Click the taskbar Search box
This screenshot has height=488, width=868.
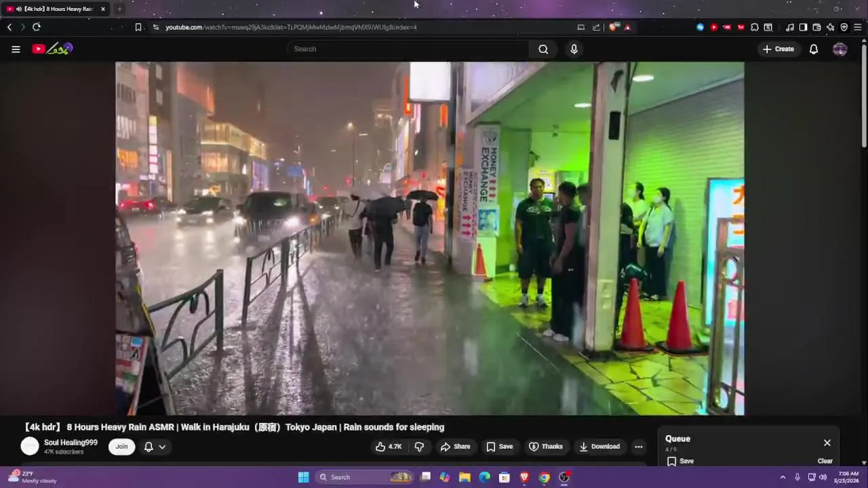[365, 477]
